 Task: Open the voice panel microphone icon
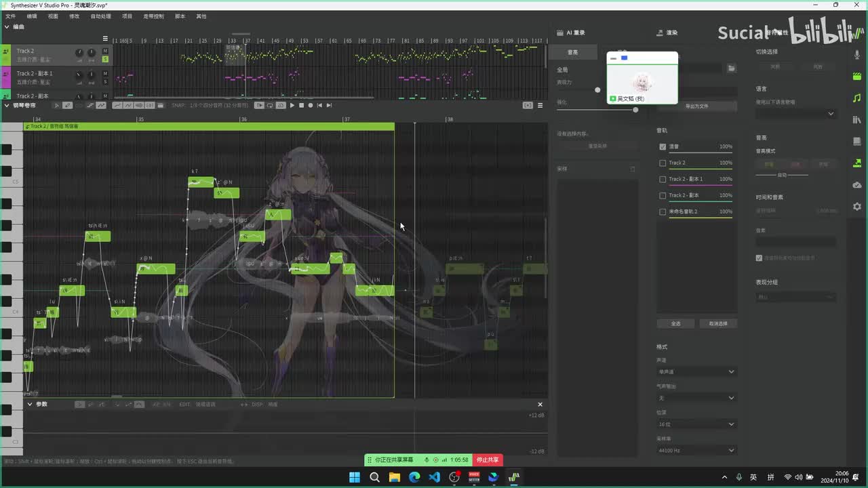coord(857,55)
